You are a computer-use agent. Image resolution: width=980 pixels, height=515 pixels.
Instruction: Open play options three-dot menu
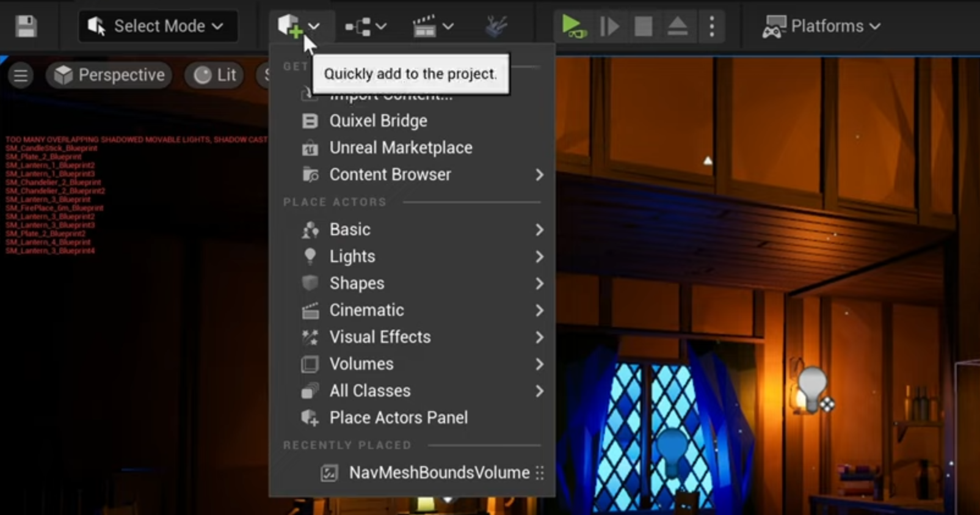712,26
